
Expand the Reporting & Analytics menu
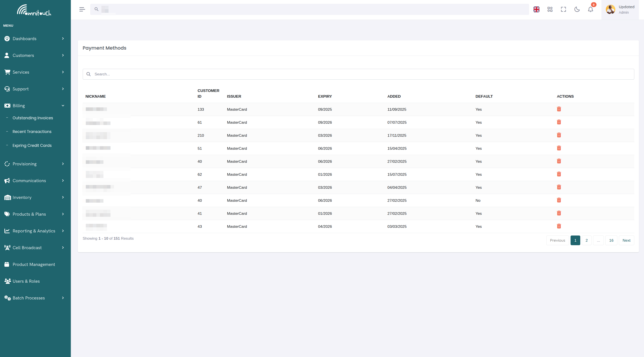point(63,231)
